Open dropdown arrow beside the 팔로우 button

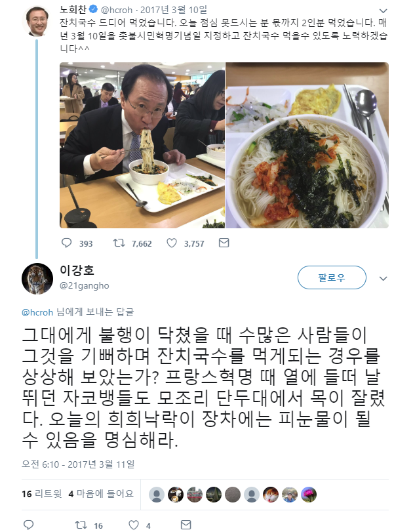coord(383,279)
